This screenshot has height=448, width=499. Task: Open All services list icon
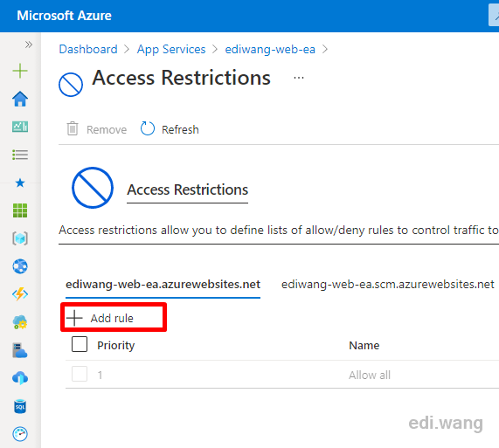(20, 155)
